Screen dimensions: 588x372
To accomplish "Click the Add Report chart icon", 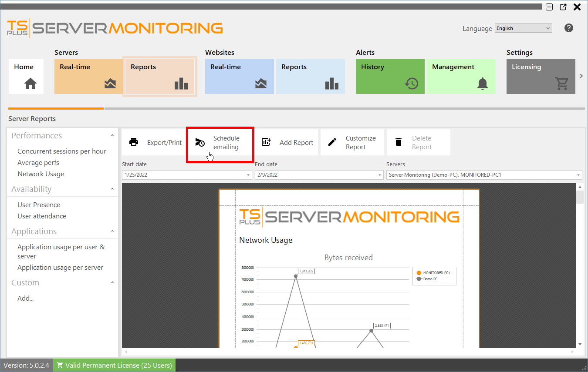I will 266,142.
